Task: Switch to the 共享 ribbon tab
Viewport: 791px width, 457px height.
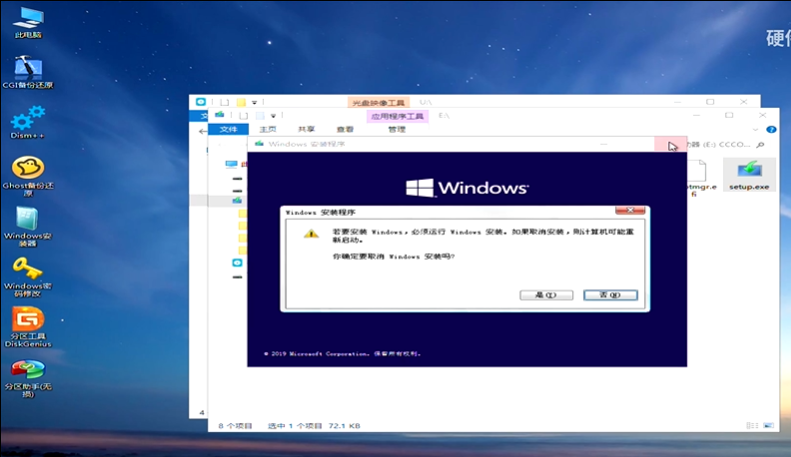Action: [306, 130]
